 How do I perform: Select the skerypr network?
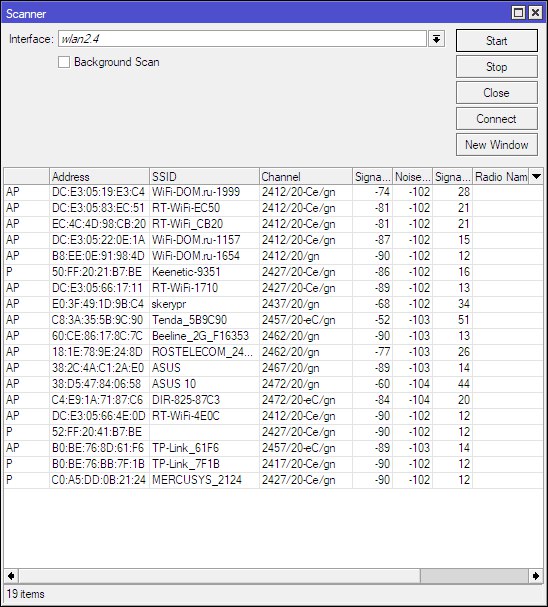tap(273, 304)
